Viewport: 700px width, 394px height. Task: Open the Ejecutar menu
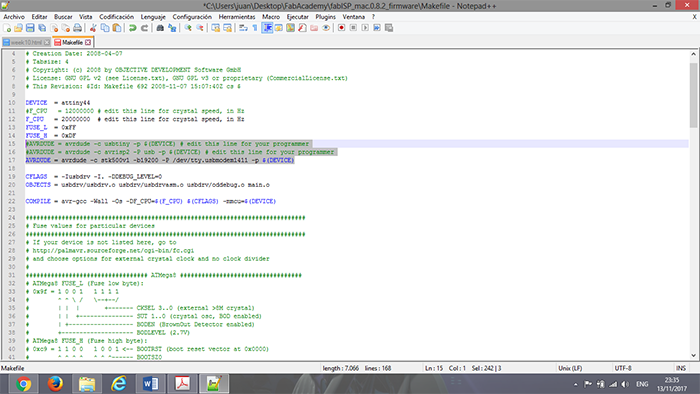tap(297, 17)
